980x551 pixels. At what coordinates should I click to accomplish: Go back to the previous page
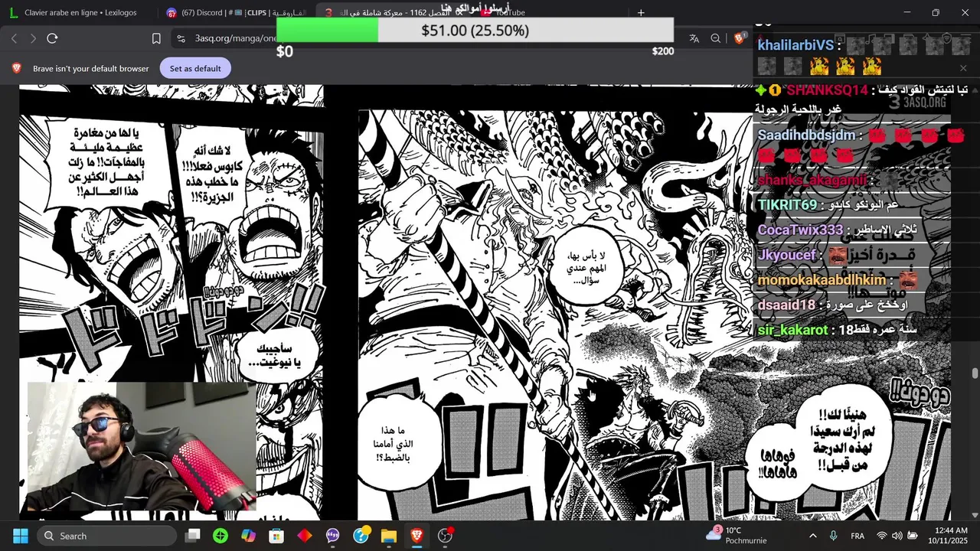14,38
